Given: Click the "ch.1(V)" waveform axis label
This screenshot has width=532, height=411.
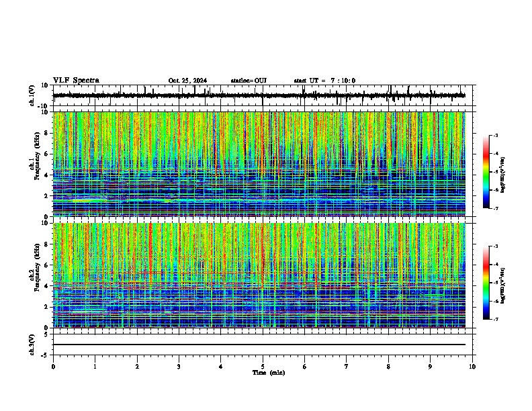Looking at the screenshot, I should (x=32, y=95).
